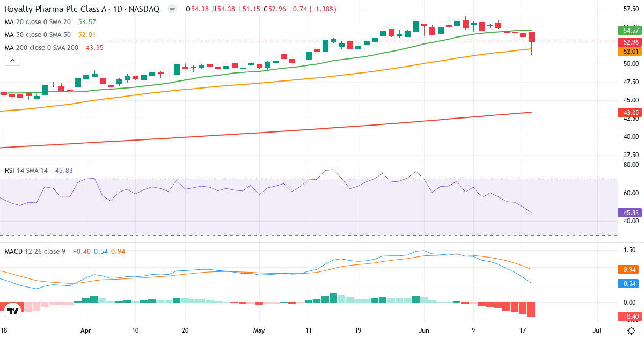644x338 pixels.
Task: Click the 17 date label on time axis
Action: point(523,330)
